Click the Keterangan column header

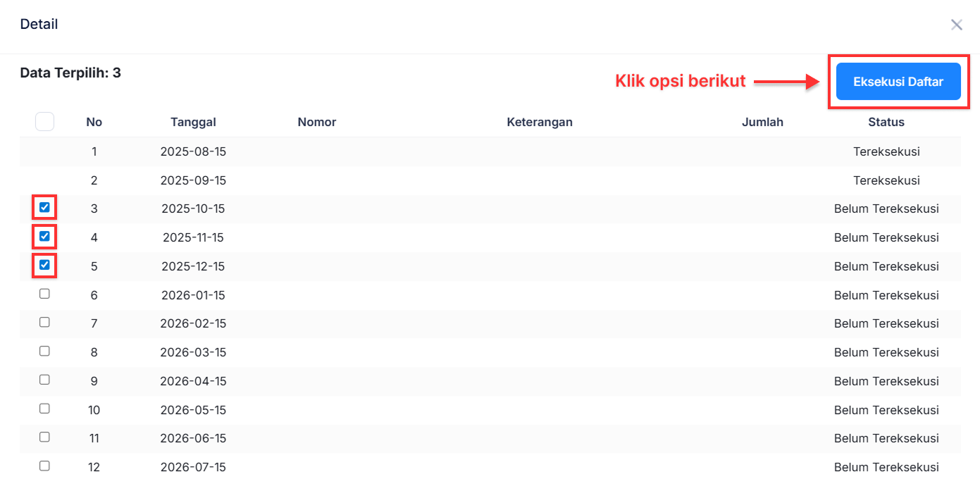pyautogui.click(x=539, y=122)
